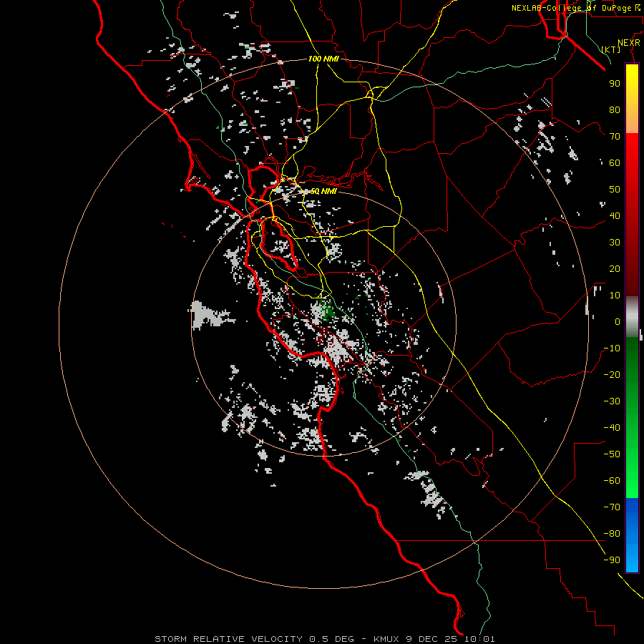Viewport: 644px width, 644px height.
Task: Click the -60 knot scale label
Action: coord(612,481)
